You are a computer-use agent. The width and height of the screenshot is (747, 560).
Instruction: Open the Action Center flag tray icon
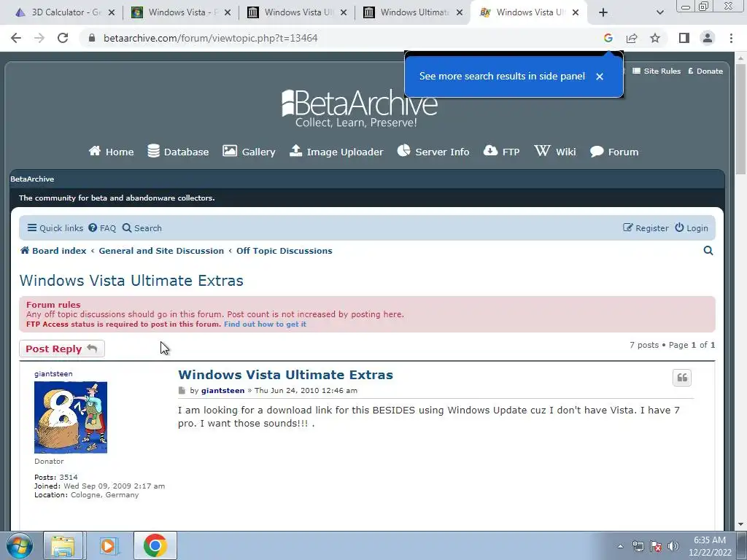coord(656,546)
